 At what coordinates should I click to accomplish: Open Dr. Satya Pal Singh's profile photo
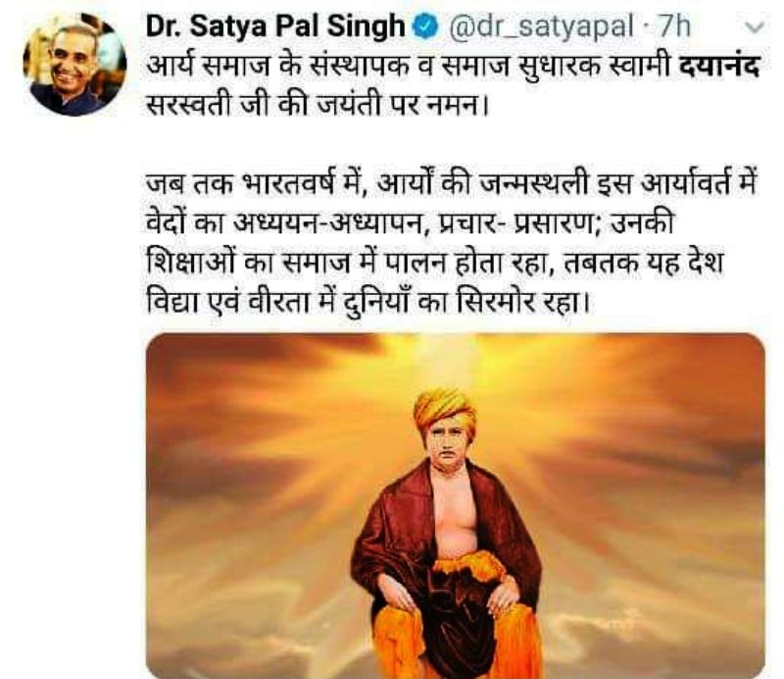75,65
